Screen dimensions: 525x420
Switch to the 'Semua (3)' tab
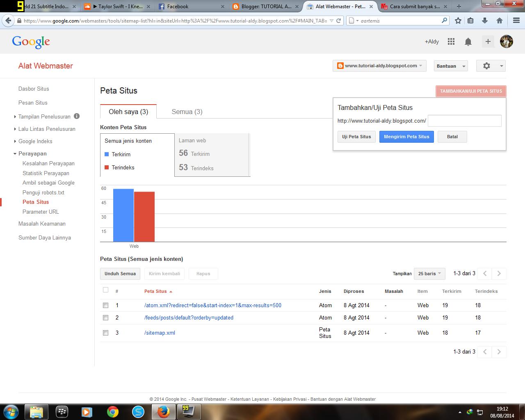pyautogui.click(x=187, y=111)
